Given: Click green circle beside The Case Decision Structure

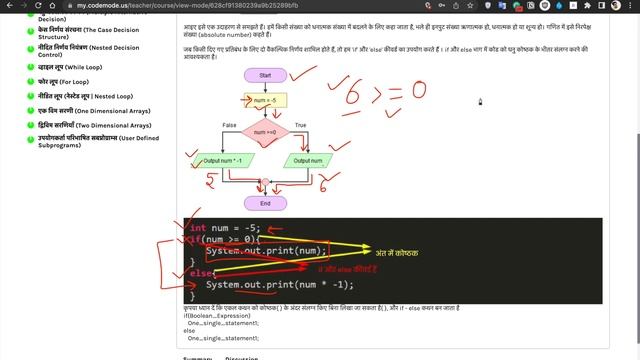Looking at the screenshot, I should (31, 31).
